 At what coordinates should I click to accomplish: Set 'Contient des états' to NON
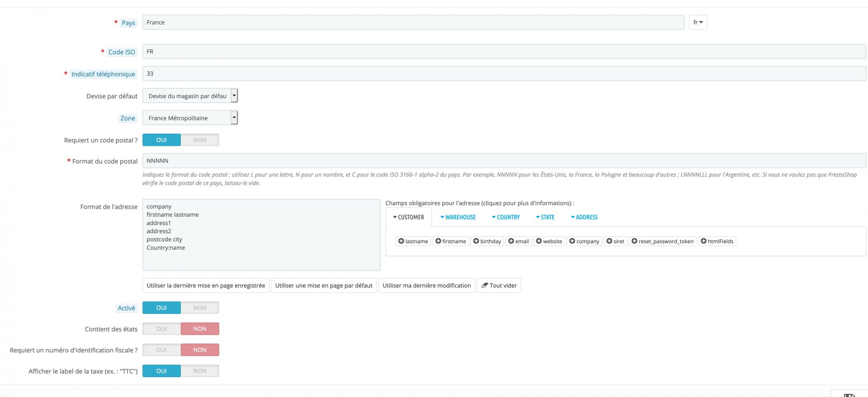click(x=200, y=329)
